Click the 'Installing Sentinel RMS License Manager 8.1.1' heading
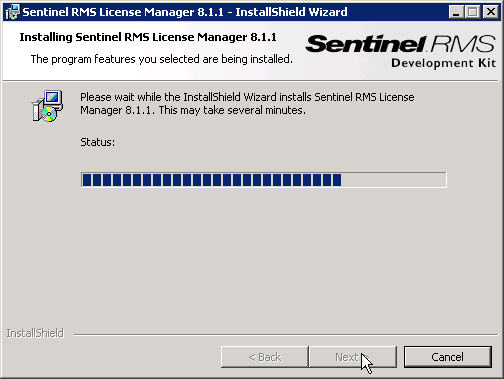Image resolution: width=504 pixels, height=379 pixels. 148,37
